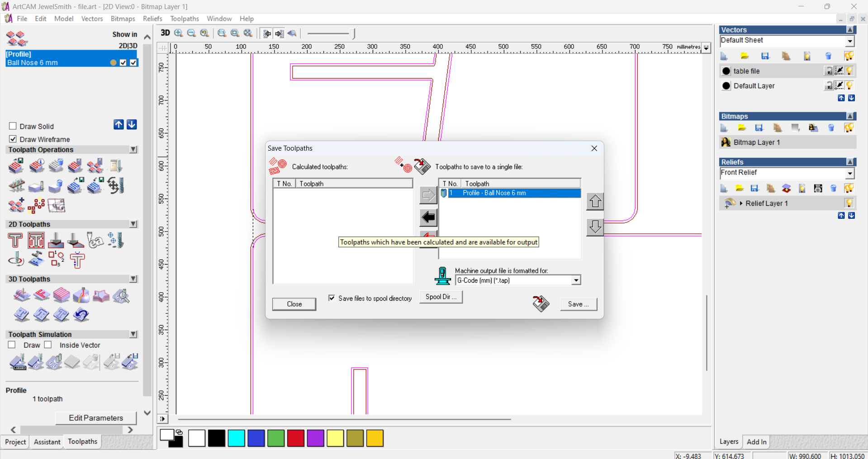The width and height of the screenshot is (868, 459).
Task: Save bitmap layer disk icon
Action: click(x=759, y=128)
